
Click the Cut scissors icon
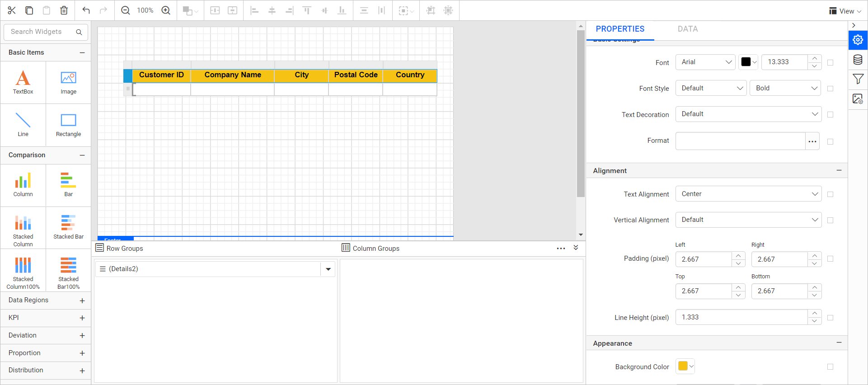pos(12,10)
